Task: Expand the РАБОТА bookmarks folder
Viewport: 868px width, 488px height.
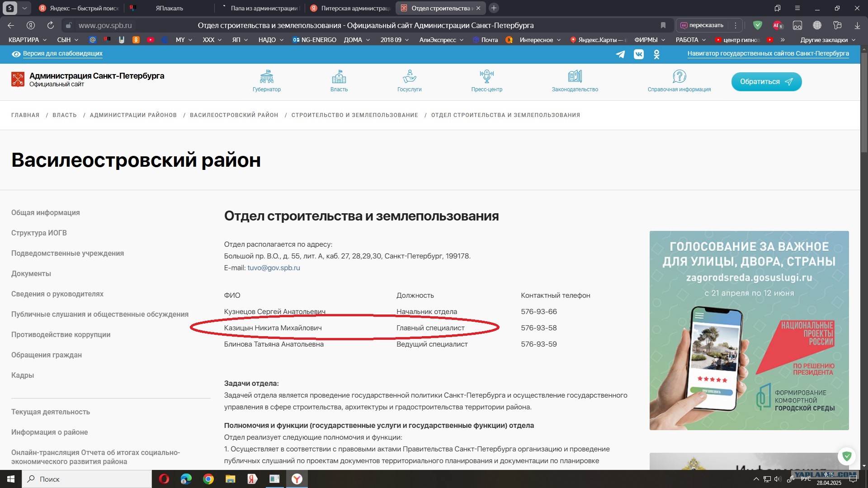Action: (x=691, y=40)
